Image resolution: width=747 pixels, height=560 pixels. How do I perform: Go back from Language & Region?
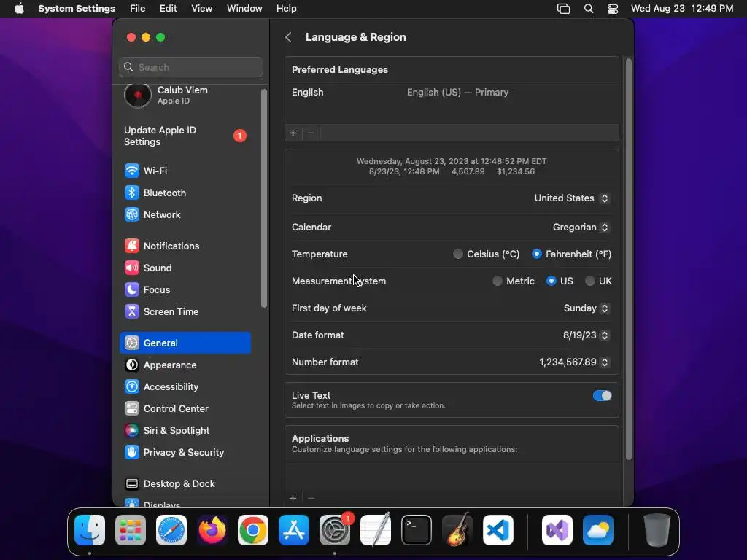(288, 37)
